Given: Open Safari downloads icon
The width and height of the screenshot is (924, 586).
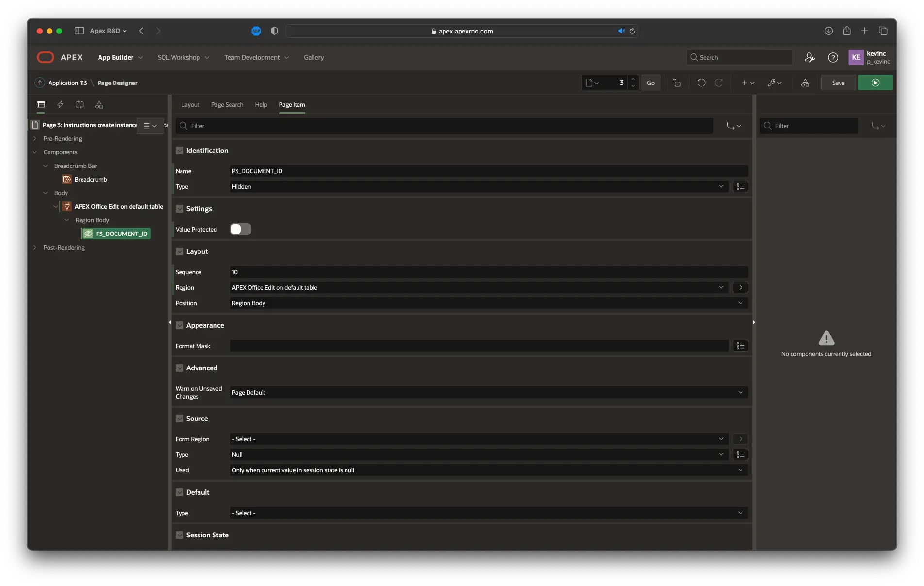Looking at the screenshot, I should tap(828, 31).
